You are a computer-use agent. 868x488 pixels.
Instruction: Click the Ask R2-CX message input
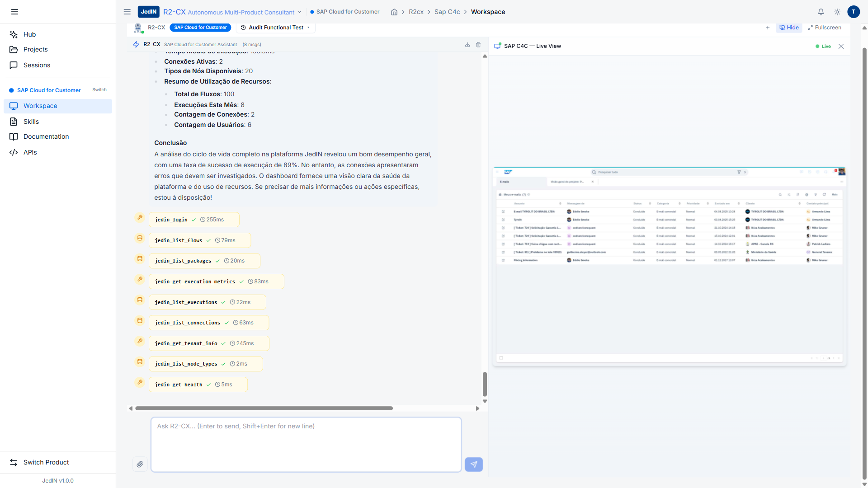[306, 444]
